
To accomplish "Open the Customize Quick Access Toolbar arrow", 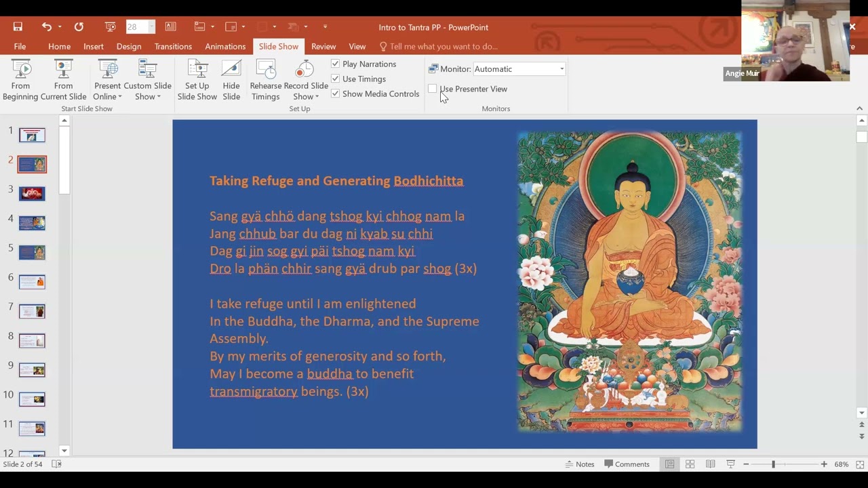I will tap(325, 27).
